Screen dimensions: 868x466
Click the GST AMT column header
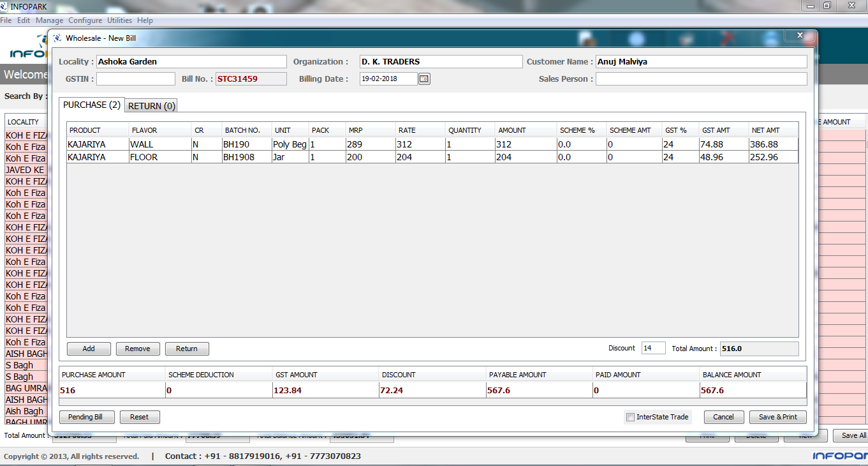(x=725, y=130)
